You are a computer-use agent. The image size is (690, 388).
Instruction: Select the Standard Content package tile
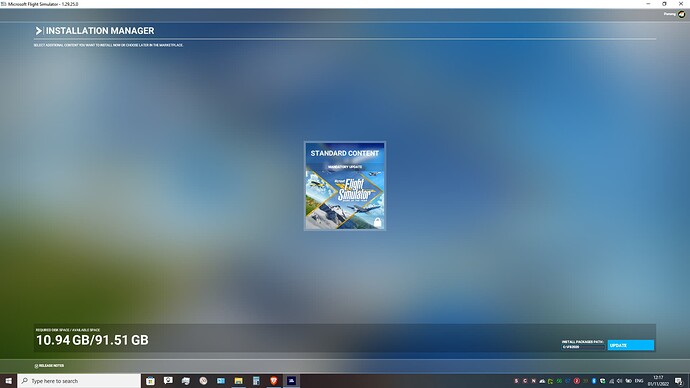tap(345, 186)
